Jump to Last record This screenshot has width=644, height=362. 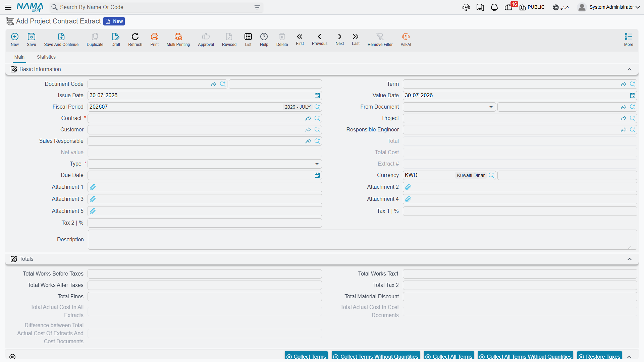(x=356, y=39)
